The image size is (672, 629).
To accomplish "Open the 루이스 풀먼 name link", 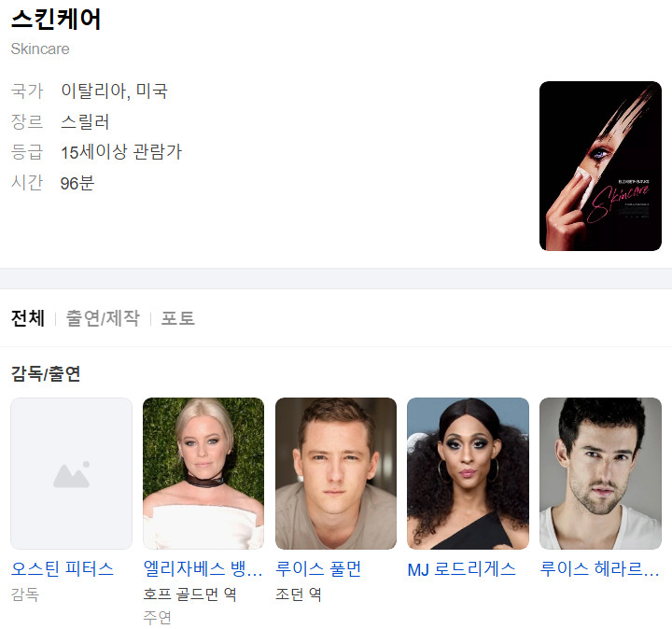I will 318,569.
